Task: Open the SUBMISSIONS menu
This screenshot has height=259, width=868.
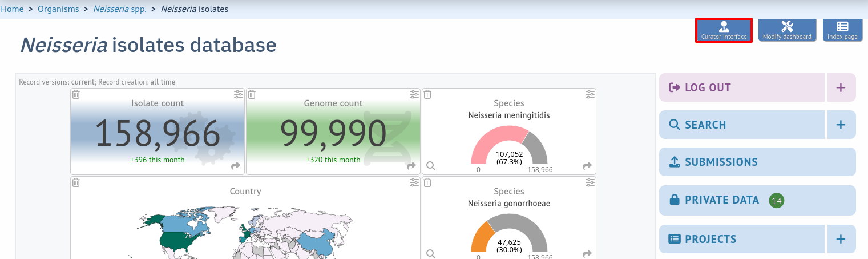Action: click(757, 162)
